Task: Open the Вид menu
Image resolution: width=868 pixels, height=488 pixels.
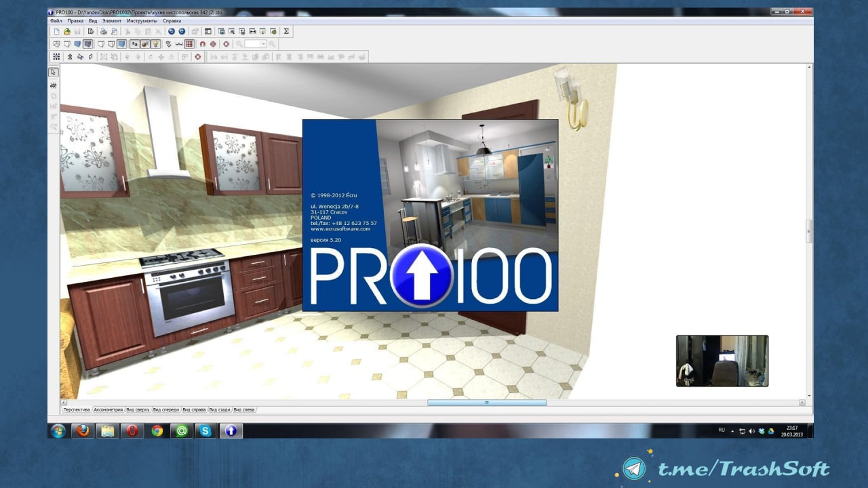Action: point(93,21)
